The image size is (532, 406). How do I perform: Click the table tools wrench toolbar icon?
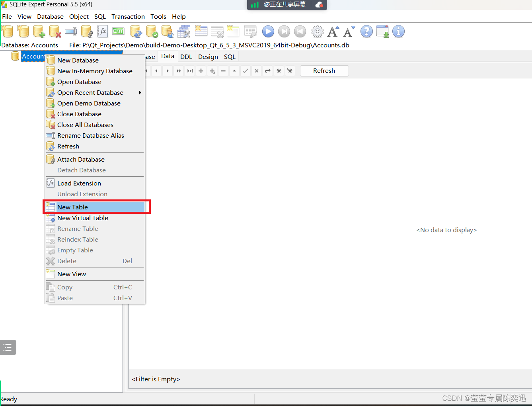(x=184, y=31)
